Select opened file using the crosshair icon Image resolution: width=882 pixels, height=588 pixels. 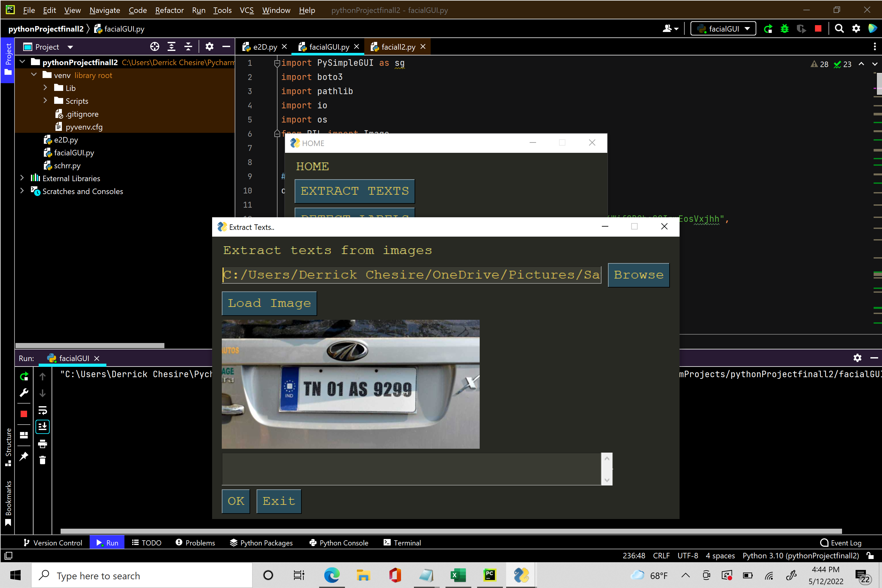point(154,46)
